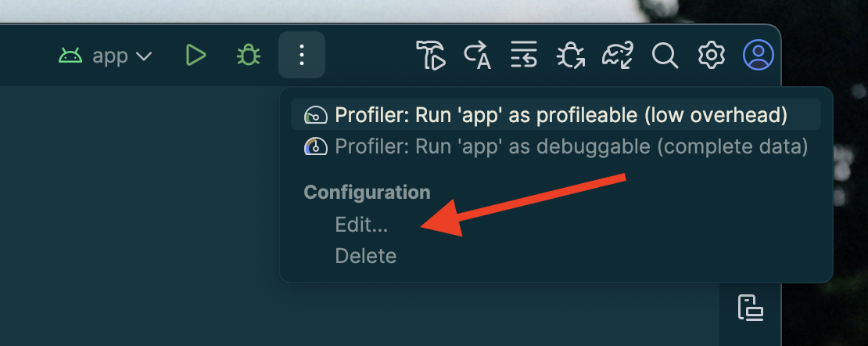Open IDE settings gear icon

[x=712, y=56]
